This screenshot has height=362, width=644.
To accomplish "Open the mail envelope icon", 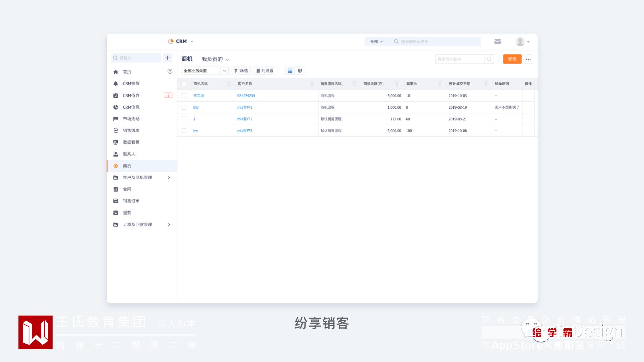I will 498,41.
